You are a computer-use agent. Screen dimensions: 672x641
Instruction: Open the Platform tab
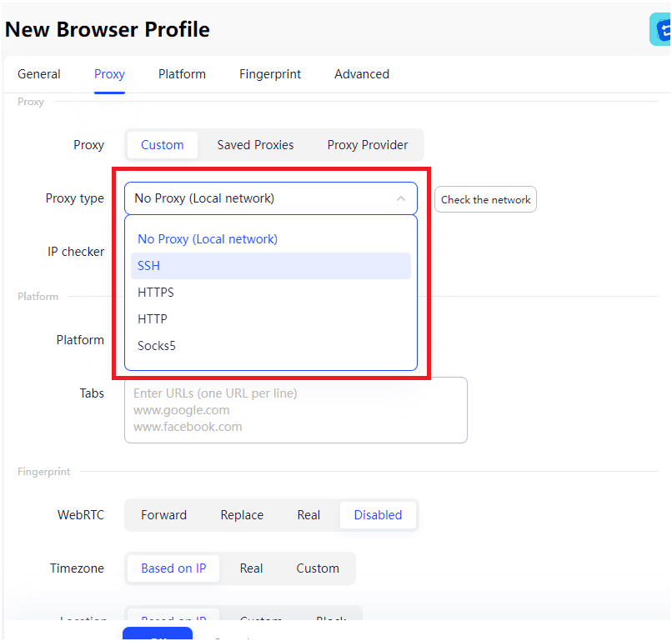[x=182, y=74]
